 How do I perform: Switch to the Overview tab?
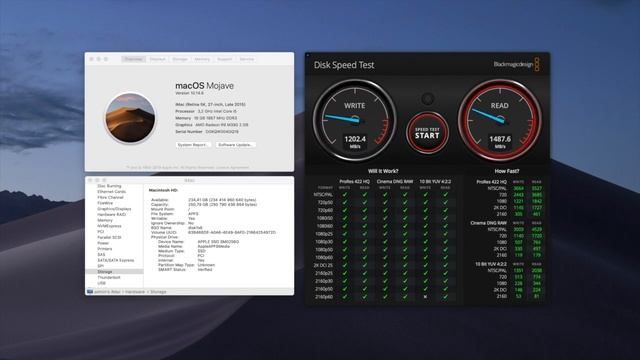133,59
